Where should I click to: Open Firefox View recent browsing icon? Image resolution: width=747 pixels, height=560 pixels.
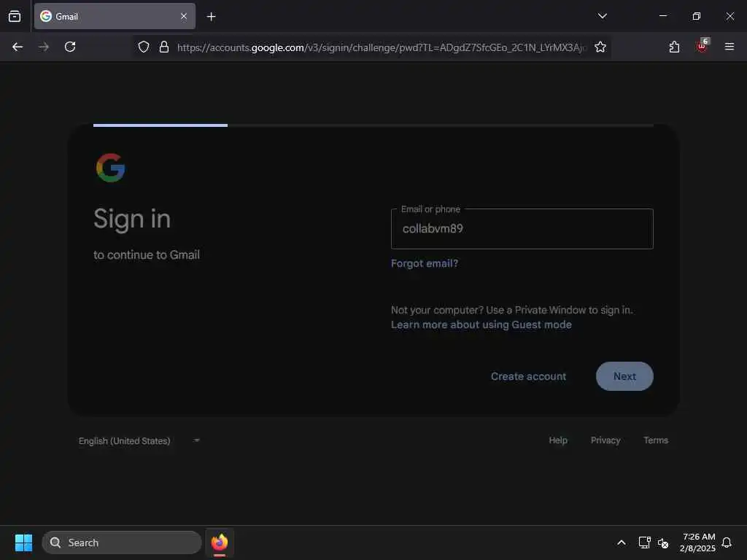pyautogui.click(x=15, y=16)
